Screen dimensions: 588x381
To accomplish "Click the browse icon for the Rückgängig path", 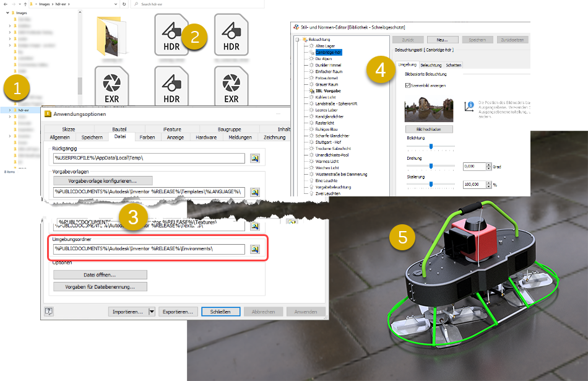I will pyautogui.click(x=255, y=159).
